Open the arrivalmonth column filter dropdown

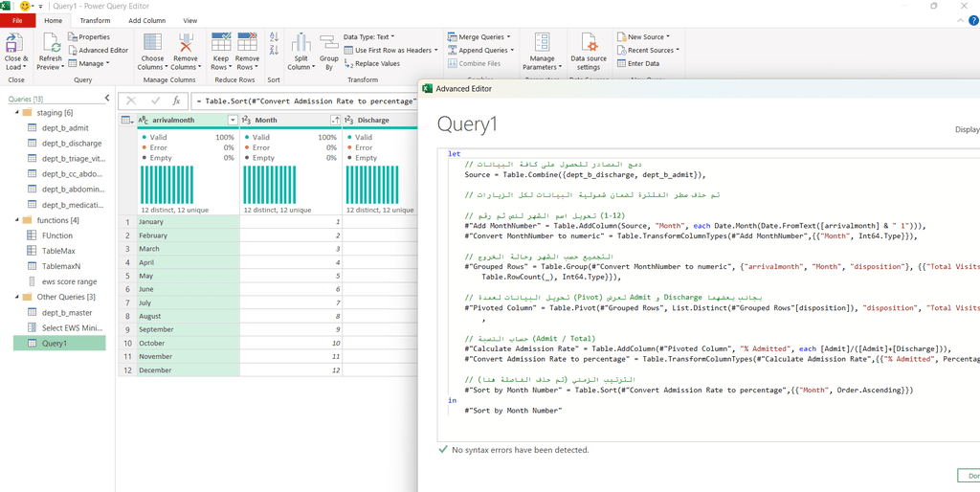click(x=234, y=120)
